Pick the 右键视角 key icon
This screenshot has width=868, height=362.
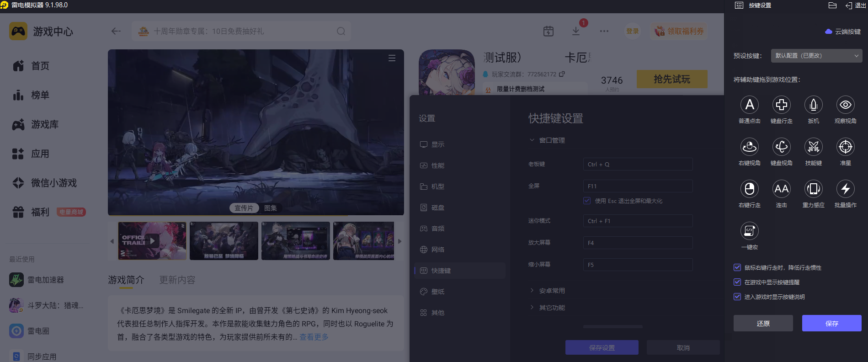[x=750, y=147]
